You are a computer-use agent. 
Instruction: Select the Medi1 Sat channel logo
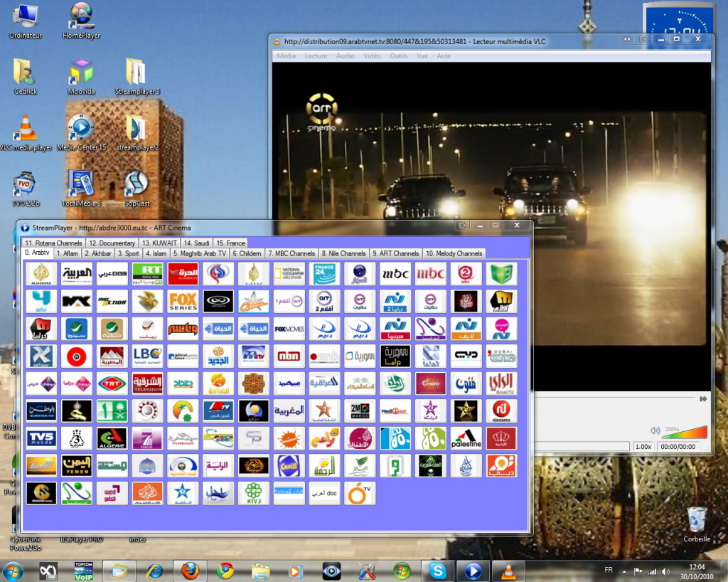tap(395, 411)
